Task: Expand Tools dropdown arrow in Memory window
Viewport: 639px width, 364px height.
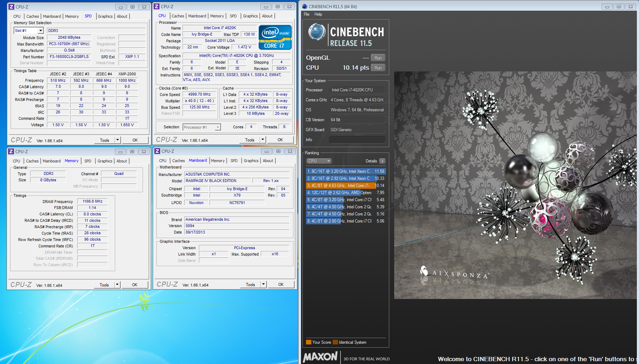Action: click(117, 285)
